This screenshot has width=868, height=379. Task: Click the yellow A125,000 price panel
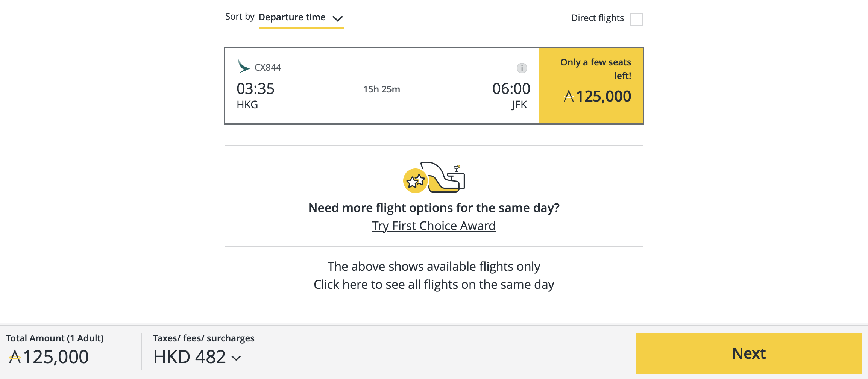[590, 85]
